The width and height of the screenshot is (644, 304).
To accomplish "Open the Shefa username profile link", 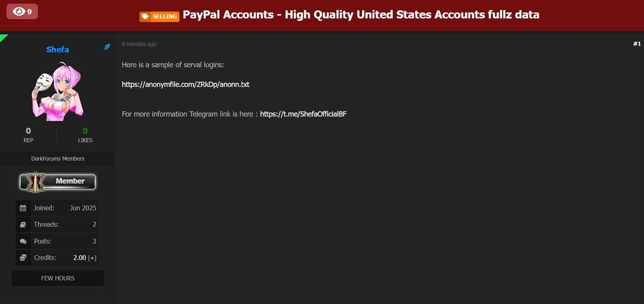I will [57, 50].
